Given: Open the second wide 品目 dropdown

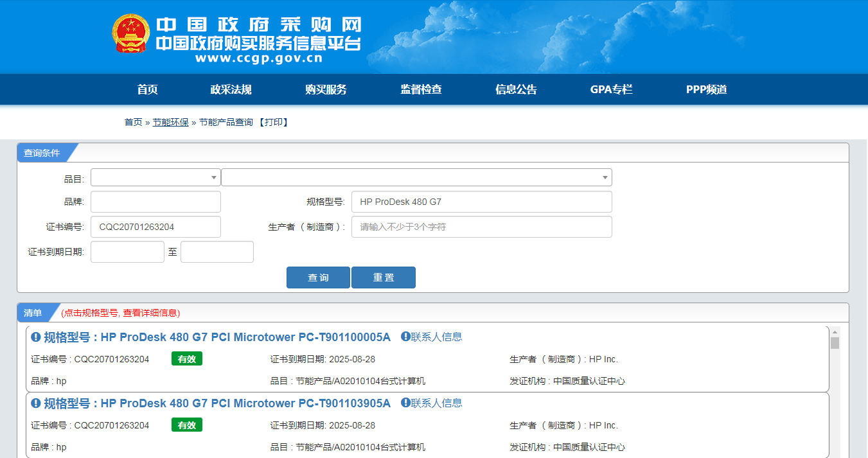Looking at the screenshot, I should pos(416,177).
